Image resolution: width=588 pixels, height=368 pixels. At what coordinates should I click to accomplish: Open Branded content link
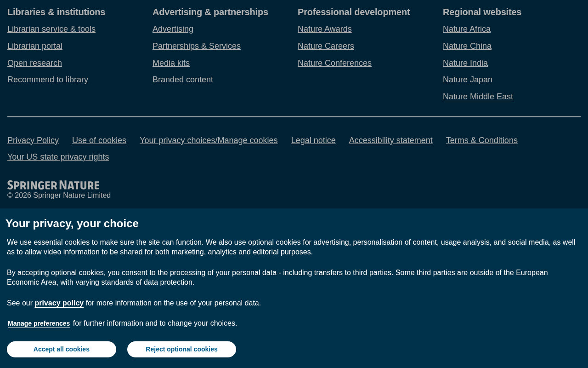[183, 80]
